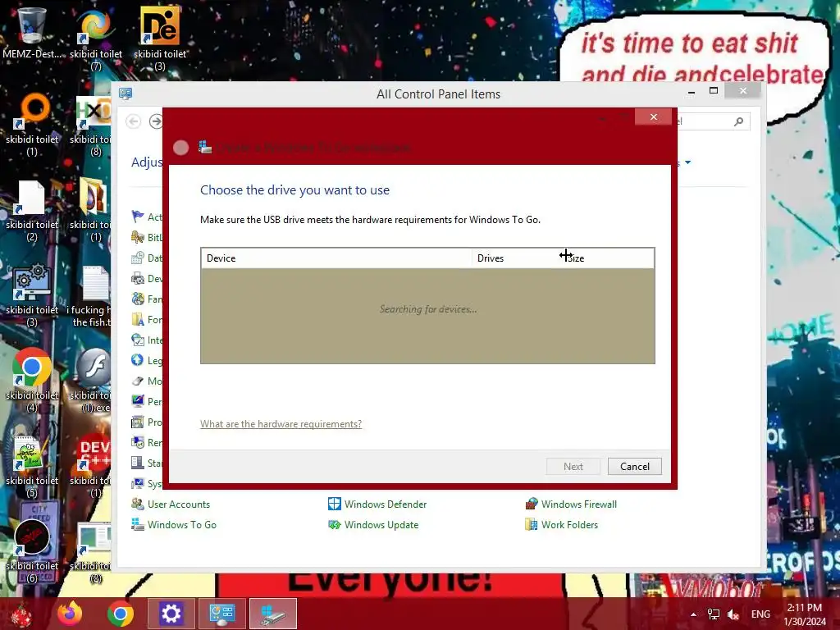Screen dimensions: 840x630
Task: Minimize the All Control Panel Items window
Action: click(x=692, y=92)
